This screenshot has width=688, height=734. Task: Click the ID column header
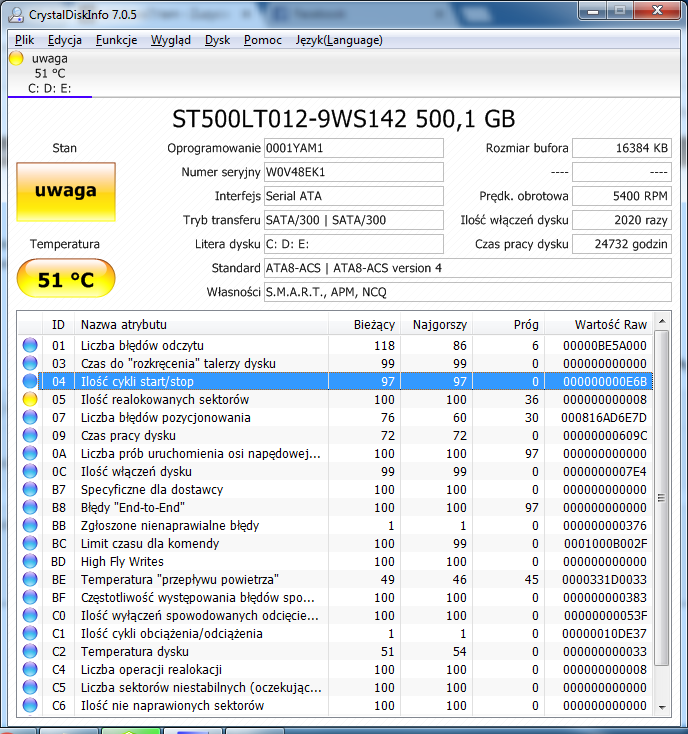point(59,324)
